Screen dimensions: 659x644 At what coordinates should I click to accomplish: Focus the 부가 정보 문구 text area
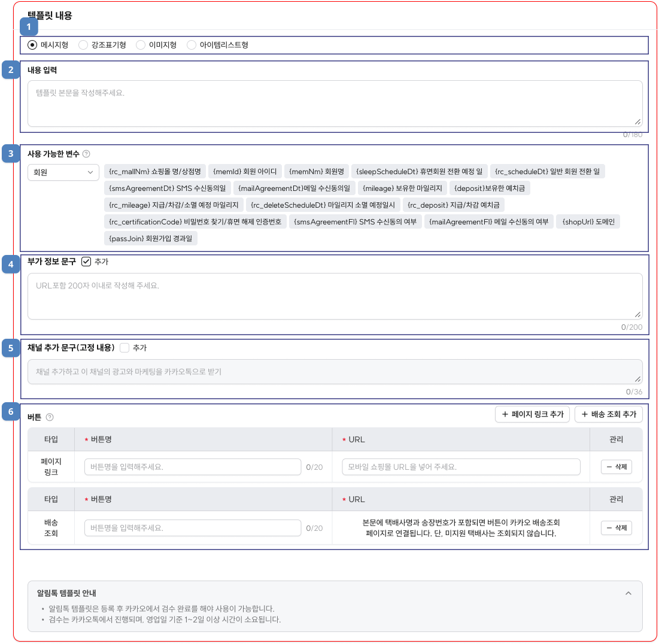point(335,296)
